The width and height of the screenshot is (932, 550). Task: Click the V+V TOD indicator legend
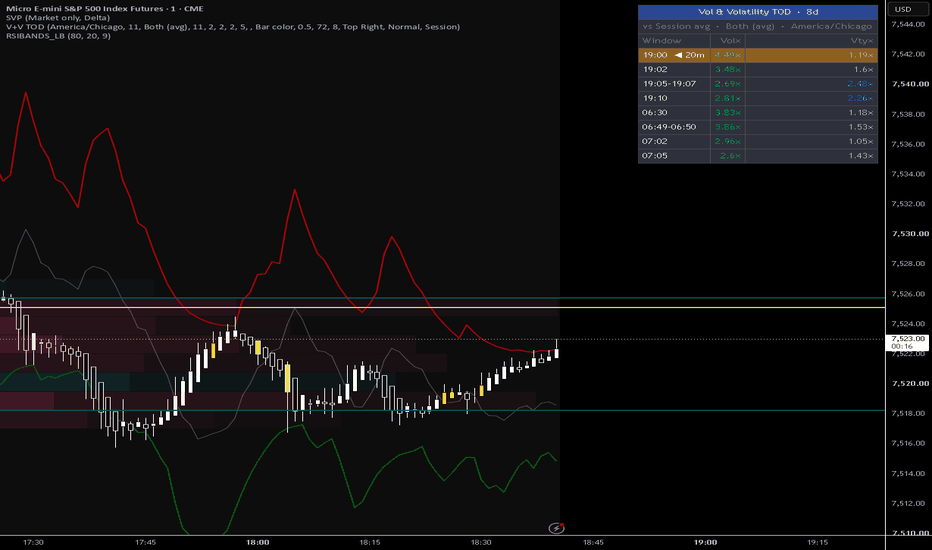click(232, 27)
